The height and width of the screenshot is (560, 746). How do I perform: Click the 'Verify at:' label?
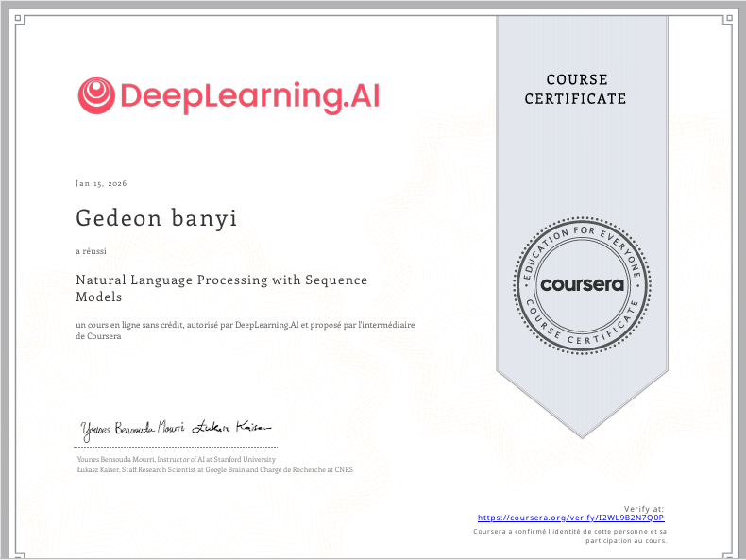tap(644, 509)
